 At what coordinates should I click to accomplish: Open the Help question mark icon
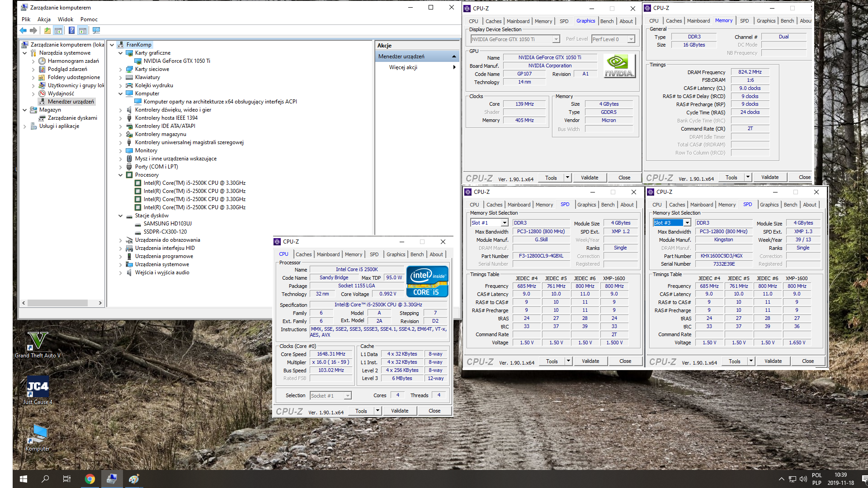point(71,31)
